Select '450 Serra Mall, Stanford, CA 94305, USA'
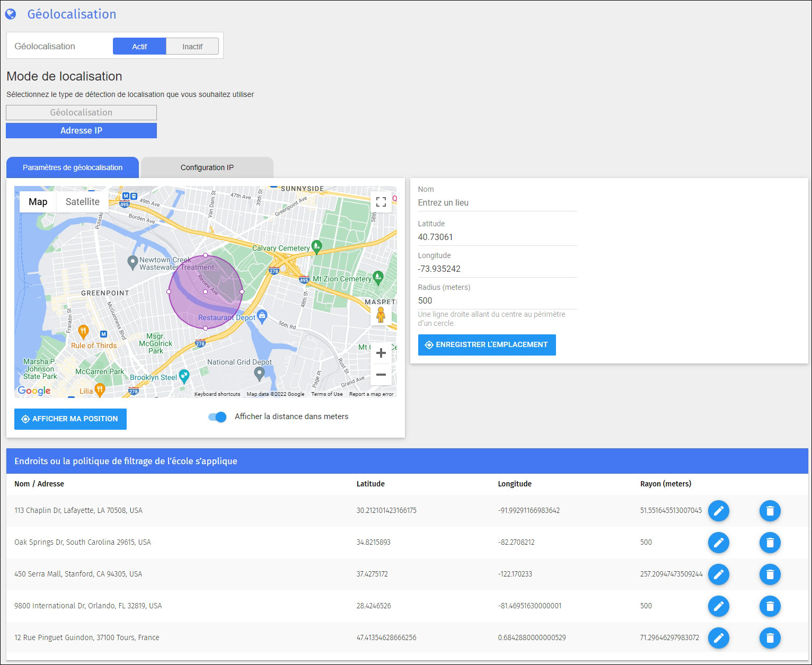The image size is (812, 665). point(78,574)
